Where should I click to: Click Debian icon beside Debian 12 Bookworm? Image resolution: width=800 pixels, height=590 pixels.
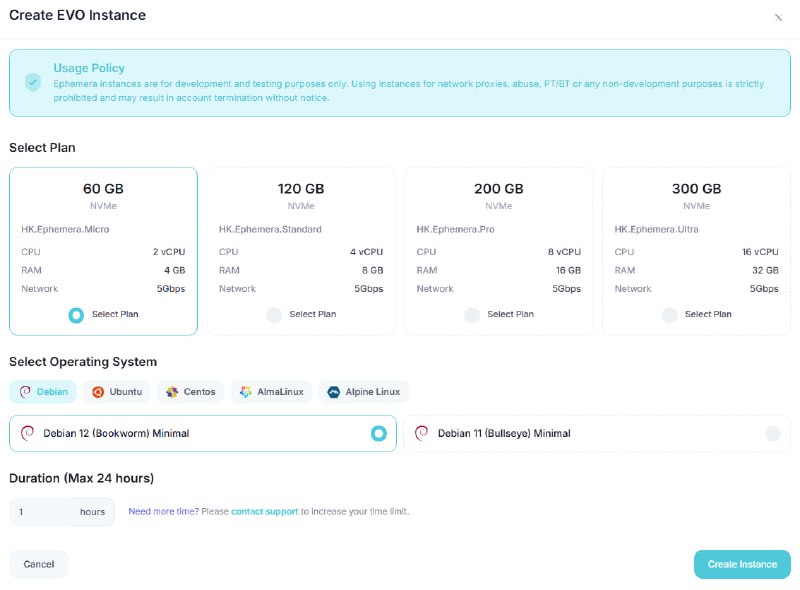pos(28,433)
